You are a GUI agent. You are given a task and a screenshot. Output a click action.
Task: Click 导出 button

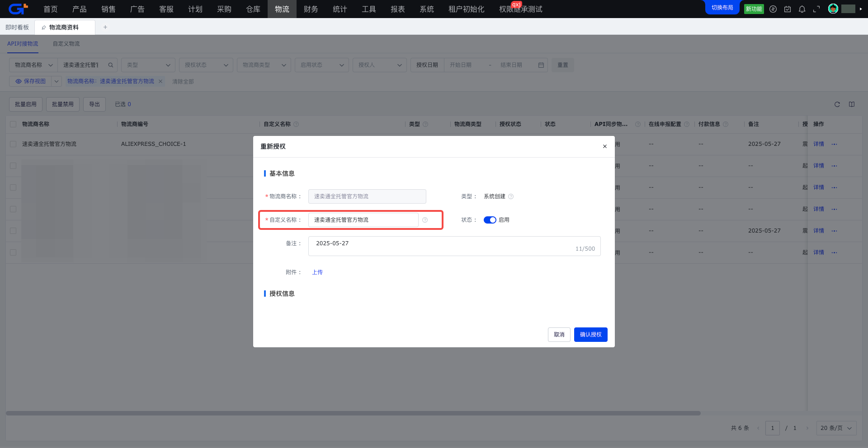94,104
